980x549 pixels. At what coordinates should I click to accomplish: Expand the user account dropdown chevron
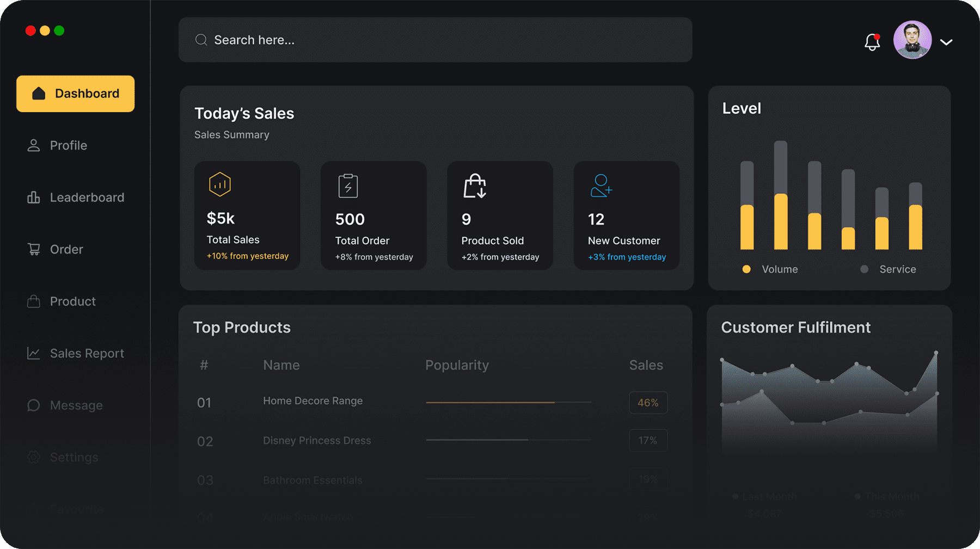[946, 42]
